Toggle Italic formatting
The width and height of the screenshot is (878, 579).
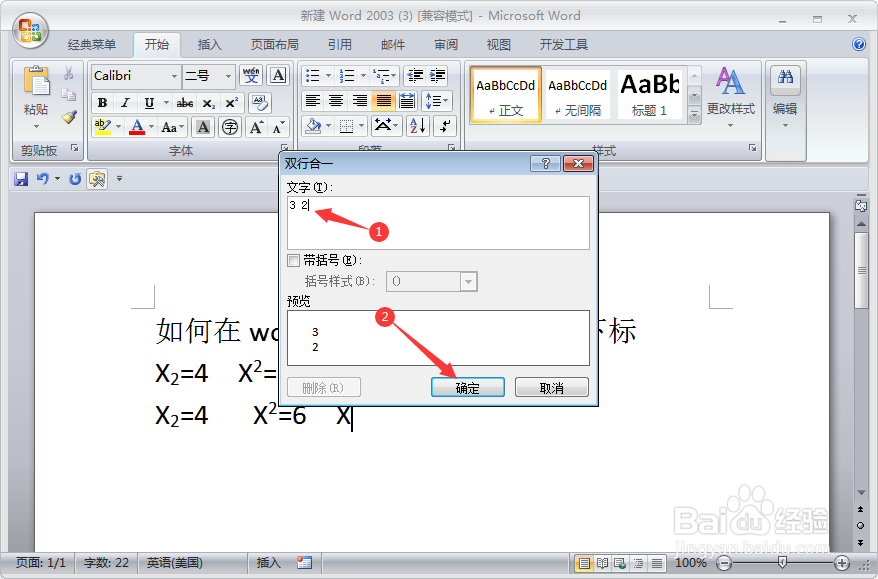coord(125,103)
